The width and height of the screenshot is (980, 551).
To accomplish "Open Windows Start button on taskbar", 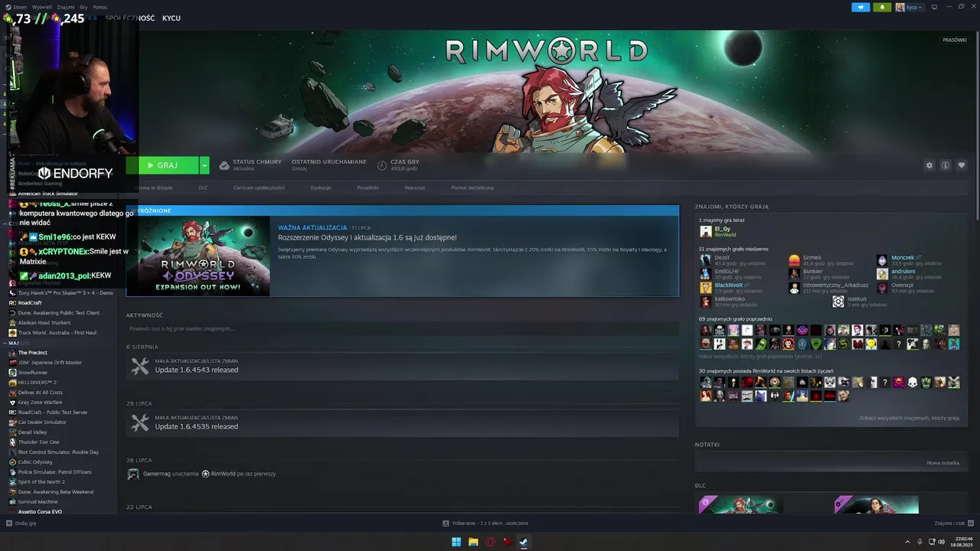I will coord(456,542).
